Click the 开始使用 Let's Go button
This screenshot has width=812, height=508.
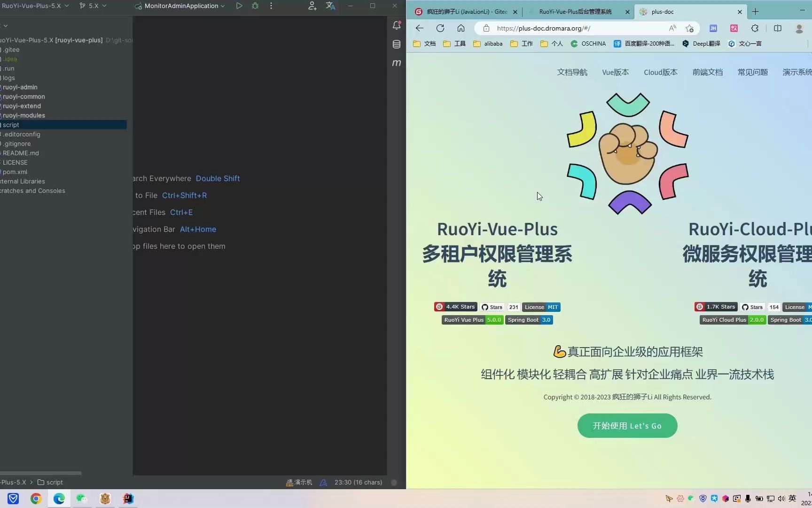point(627,426)
